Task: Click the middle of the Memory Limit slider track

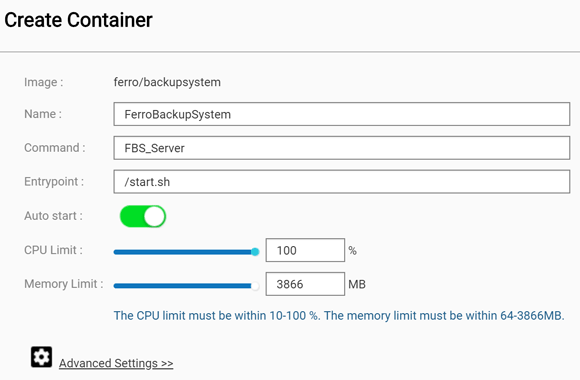Action: [x=185, y=286]
